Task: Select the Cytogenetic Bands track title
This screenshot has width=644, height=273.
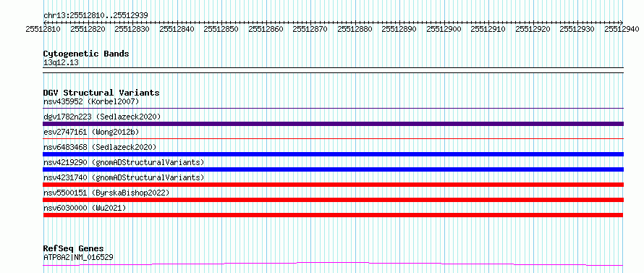Action: click(86, 54)
